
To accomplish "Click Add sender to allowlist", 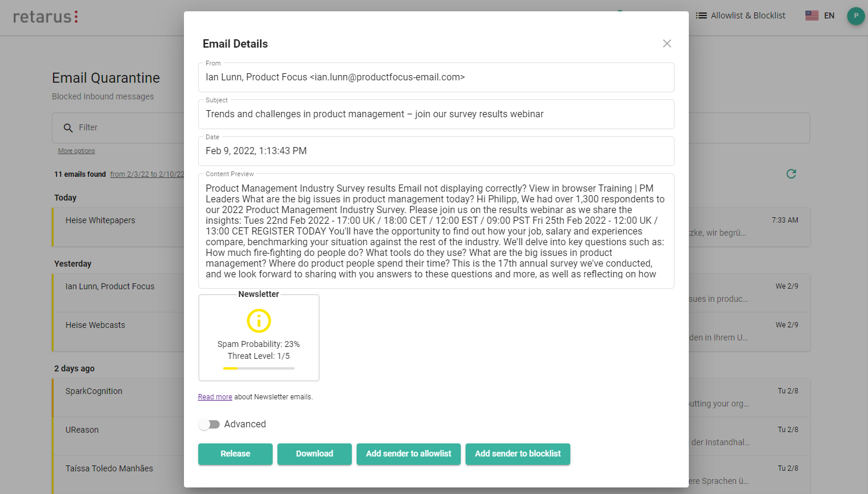I will pyautogui.click(x=408, y=454).
